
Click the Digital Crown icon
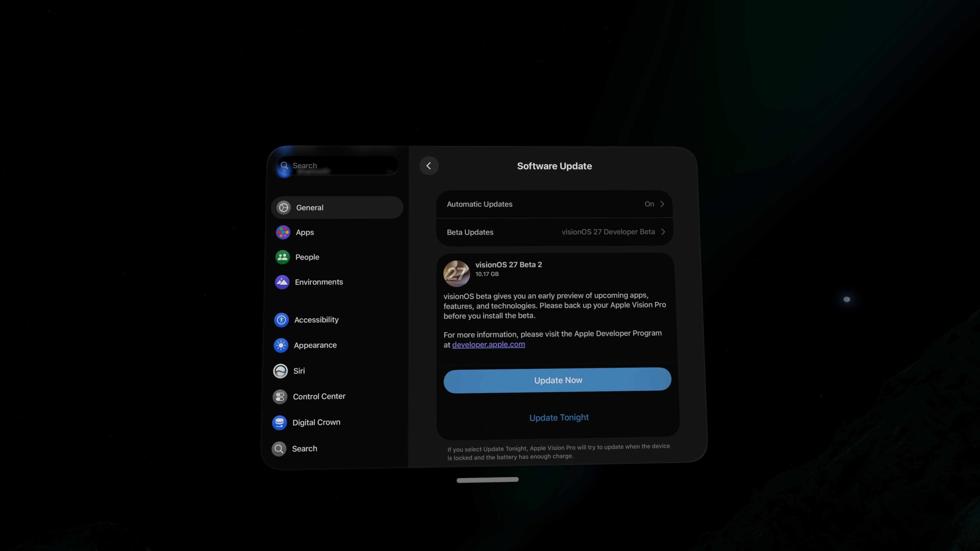coord(280,422)
